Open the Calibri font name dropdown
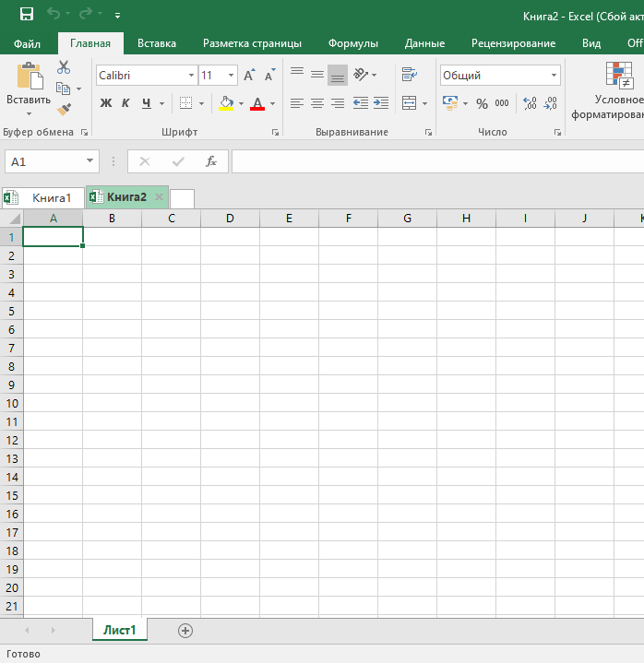 pyautogui.click(x=192, y=76)
